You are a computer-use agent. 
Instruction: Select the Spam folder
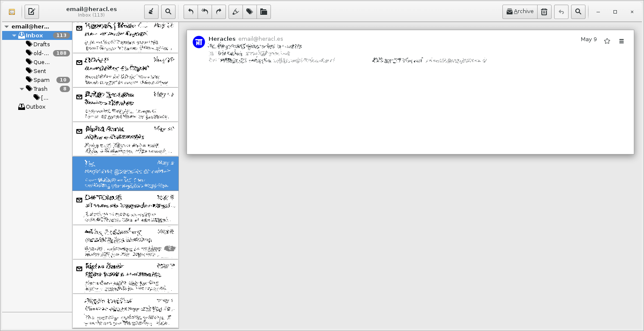(41, 80)
